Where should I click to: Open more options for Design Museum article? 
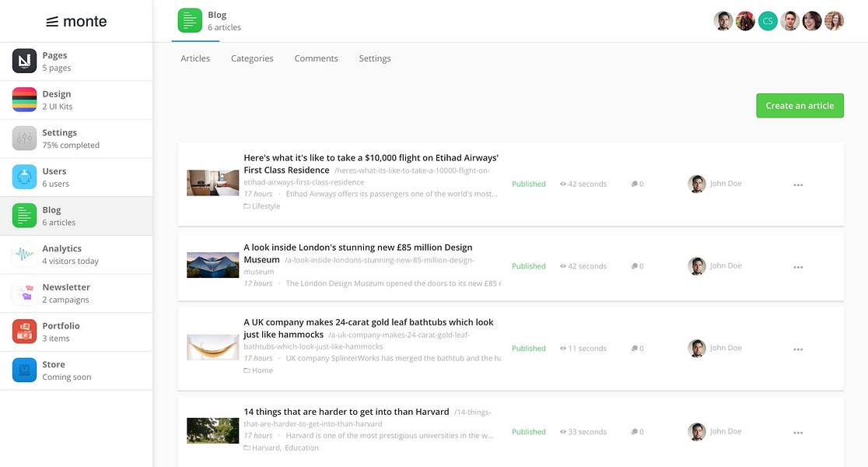(x=798, y=267)
